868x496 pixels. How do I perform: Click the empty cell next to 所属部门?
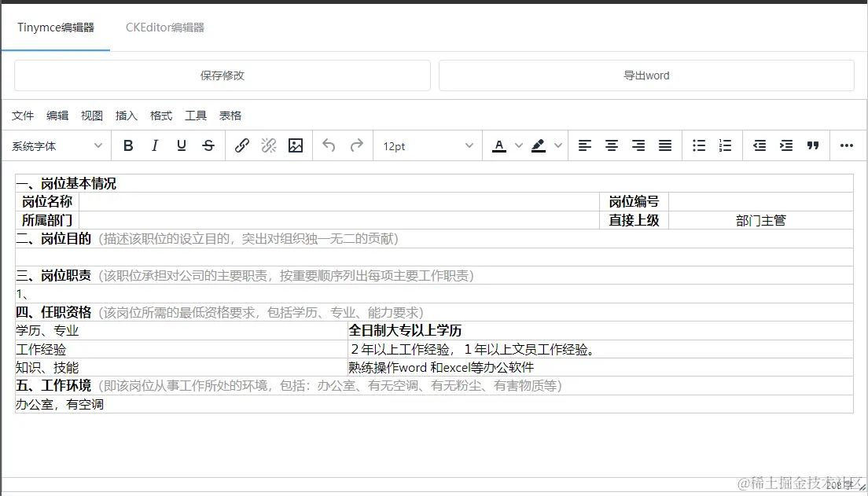coord(340,220)
